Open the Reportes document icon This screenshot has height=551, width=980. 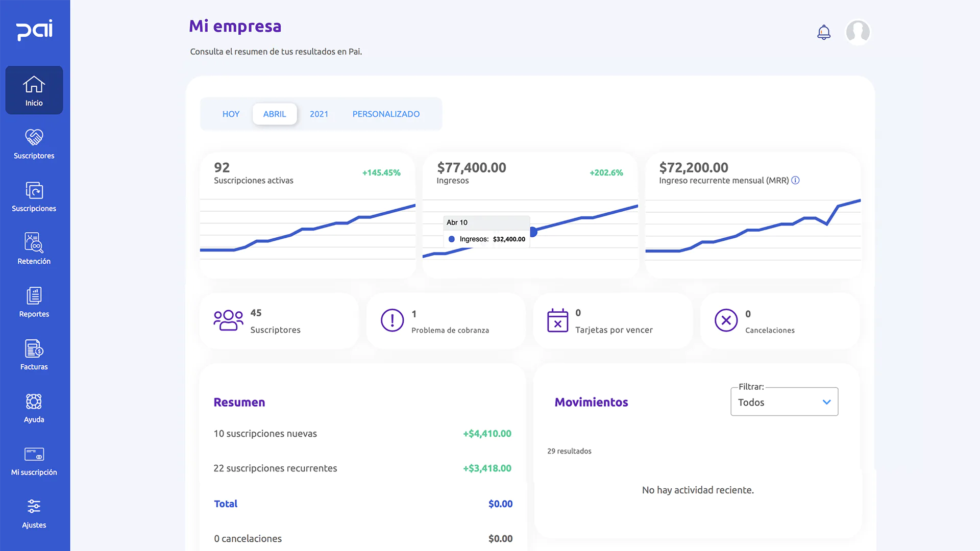pos(34,296)
